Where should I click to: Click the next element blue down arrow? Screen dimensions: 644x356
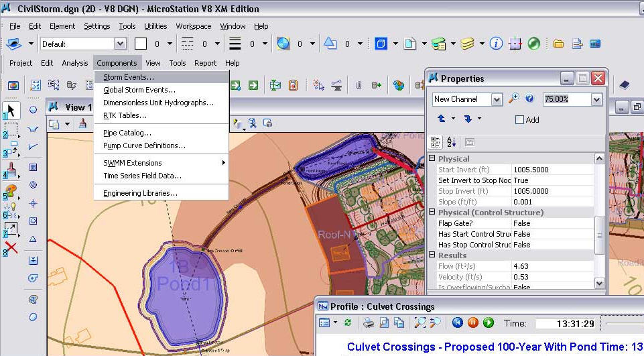coord(468,119)
